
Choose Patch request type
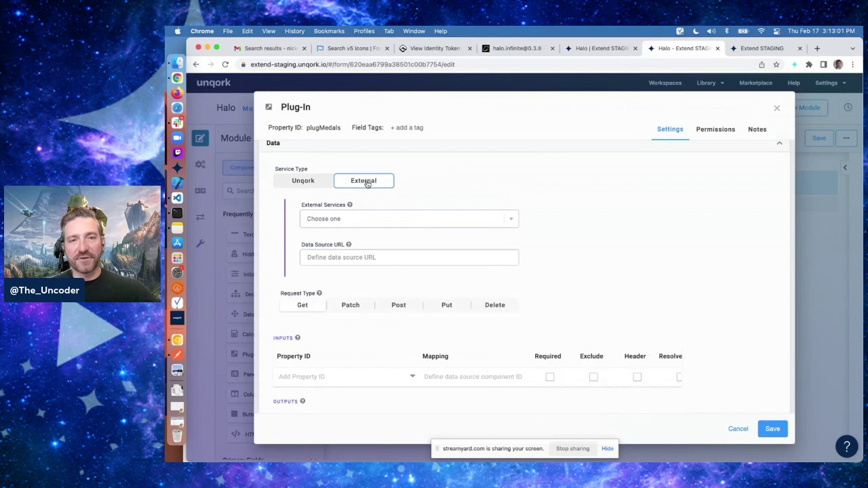tap(351, 305)
